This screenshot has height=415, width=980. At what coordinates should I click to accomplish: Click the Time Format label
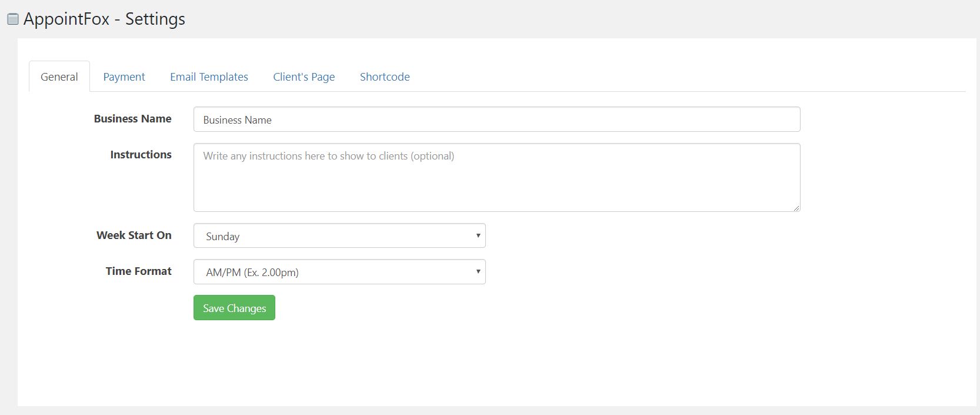(x=139, y=271)
